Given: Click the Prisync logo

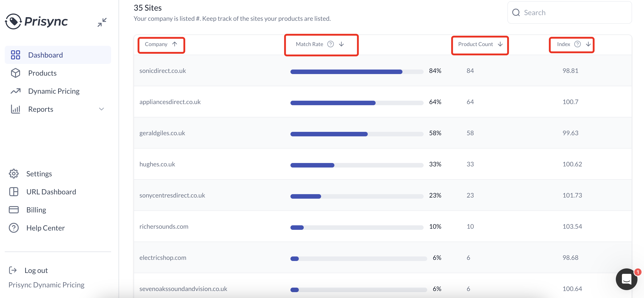Looking at the screenshot, I should click(36, 21).
